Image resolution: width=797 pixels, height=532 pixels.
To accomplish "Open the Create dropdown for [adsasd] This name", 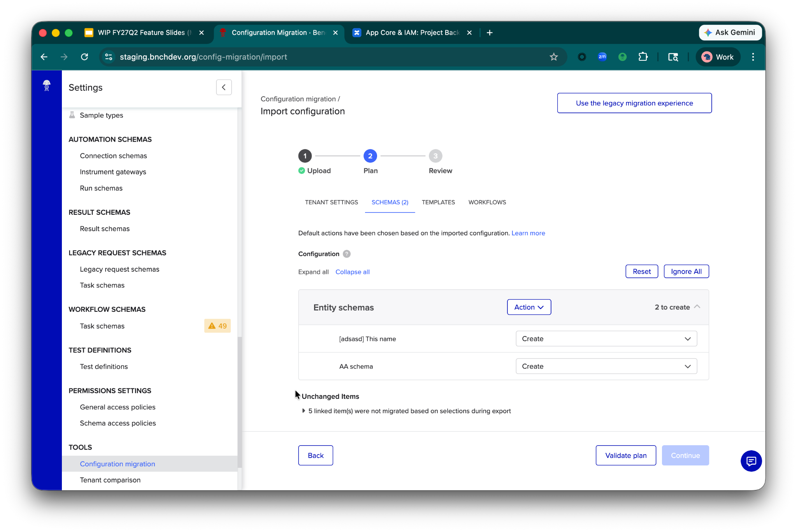I will point(606,339).
